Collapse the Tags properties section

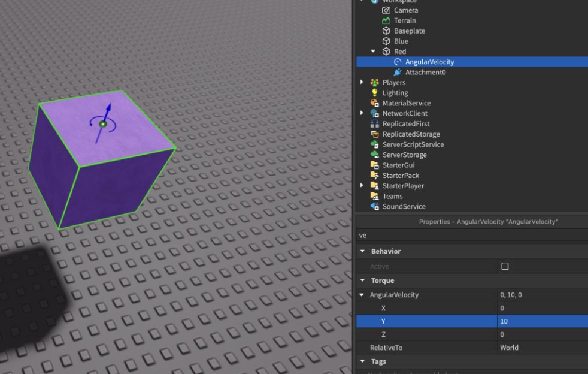362,361
